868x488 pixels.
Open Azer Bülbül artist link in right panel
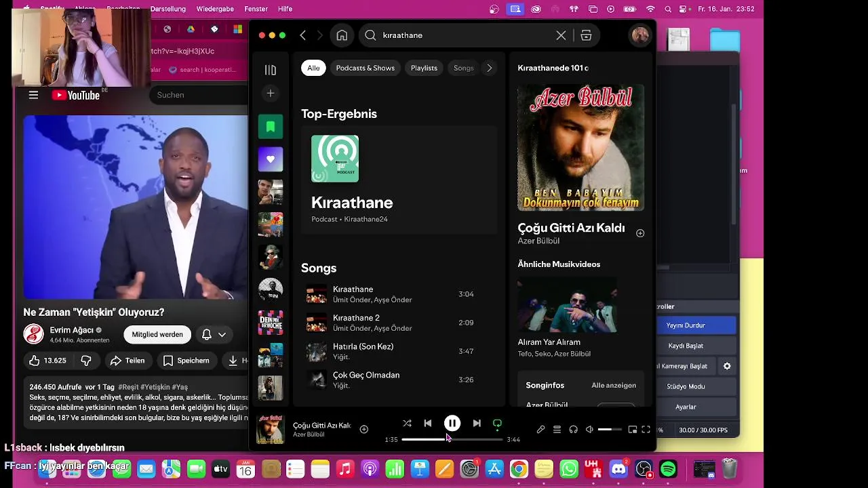(x=538, y=241)
